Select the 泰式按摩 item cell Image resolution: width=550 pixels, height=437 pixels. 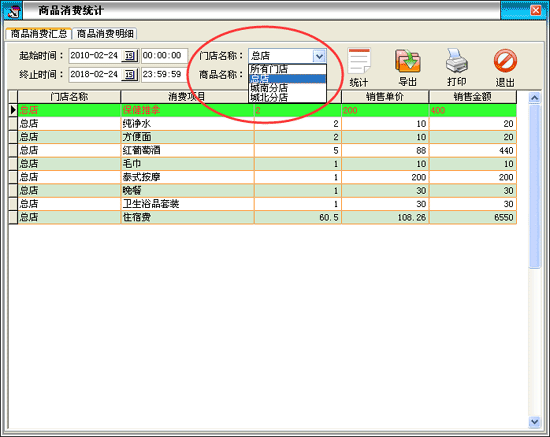click(x=187, y=177)
